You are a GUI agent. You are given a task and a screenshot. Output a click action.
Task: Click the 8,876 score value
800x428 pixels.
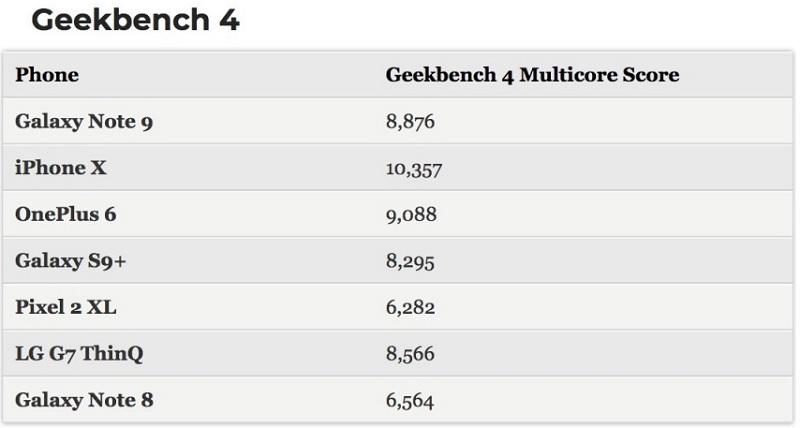[x=410, y=122]
